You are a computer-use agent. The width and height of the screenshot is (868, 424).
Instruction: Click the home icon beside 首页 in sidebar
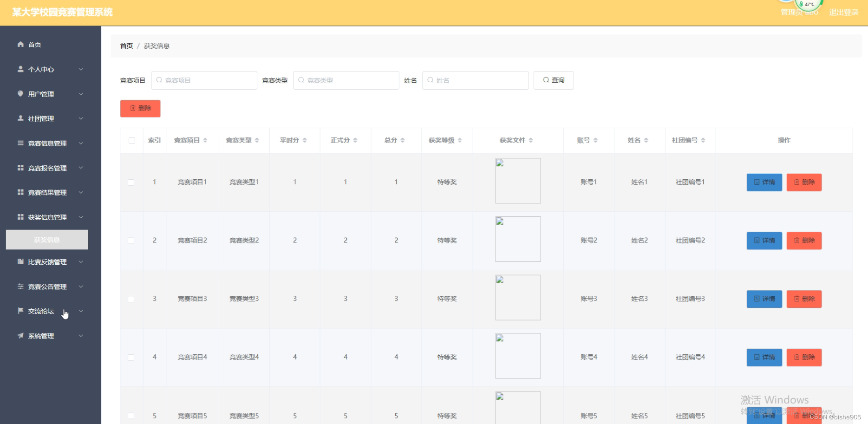[20, 44]
